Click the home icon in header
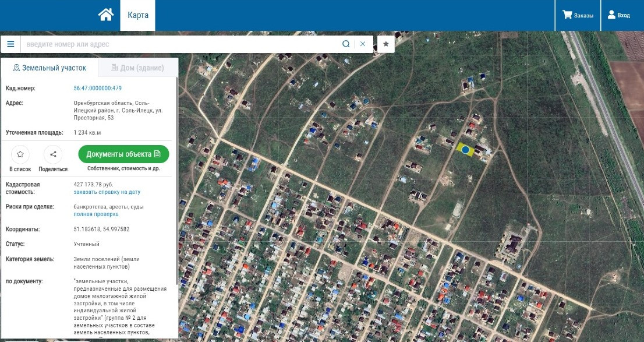This screenshot has width=644, height=342. click(x=105, y=15)
